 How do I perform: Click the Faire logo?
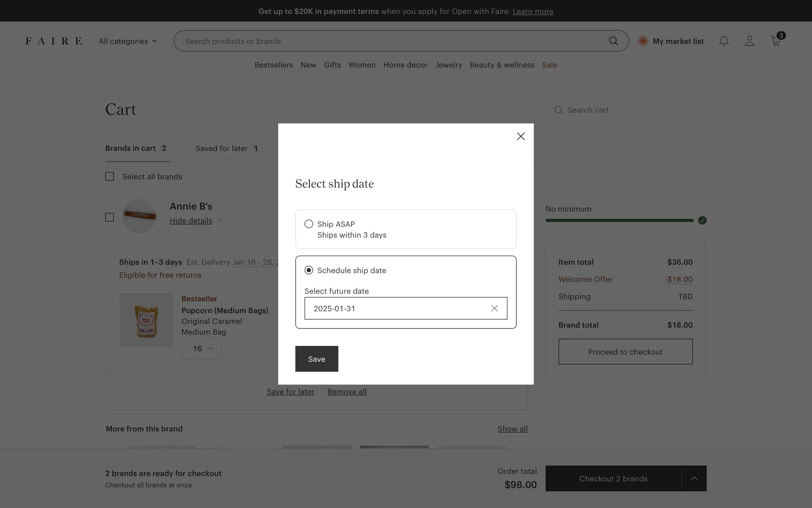54,41
